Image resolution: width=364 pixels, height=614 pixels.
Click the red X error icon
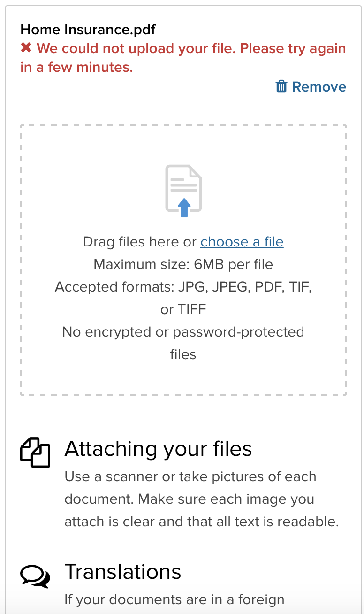coord(26,48)
